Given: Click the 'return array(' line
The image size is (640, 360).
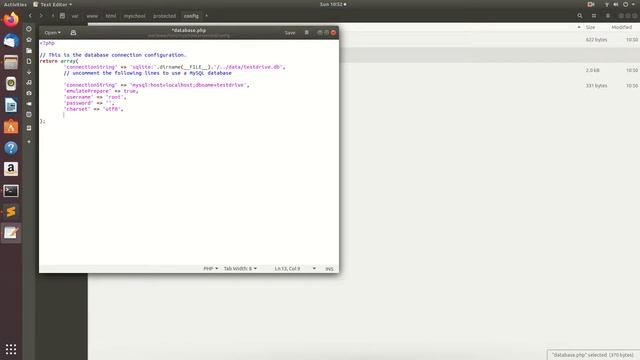Looking at the screenshot, I should coord(59,61).
